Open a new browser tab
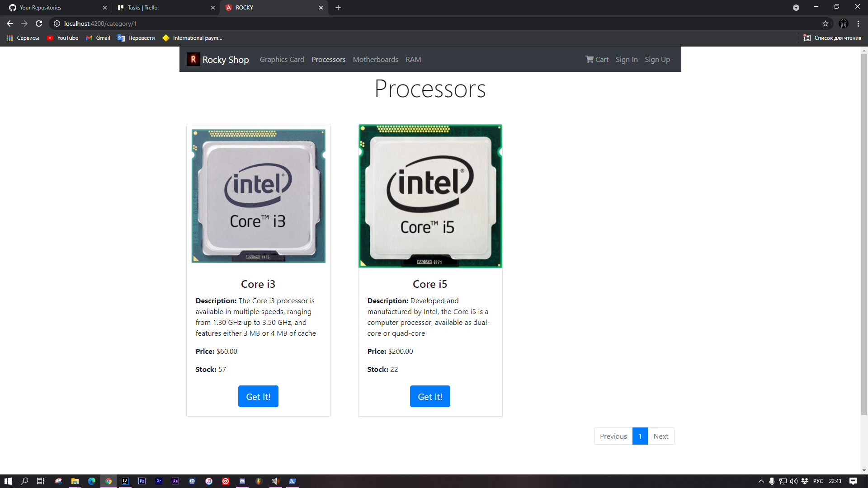 [x=338, y=8]
